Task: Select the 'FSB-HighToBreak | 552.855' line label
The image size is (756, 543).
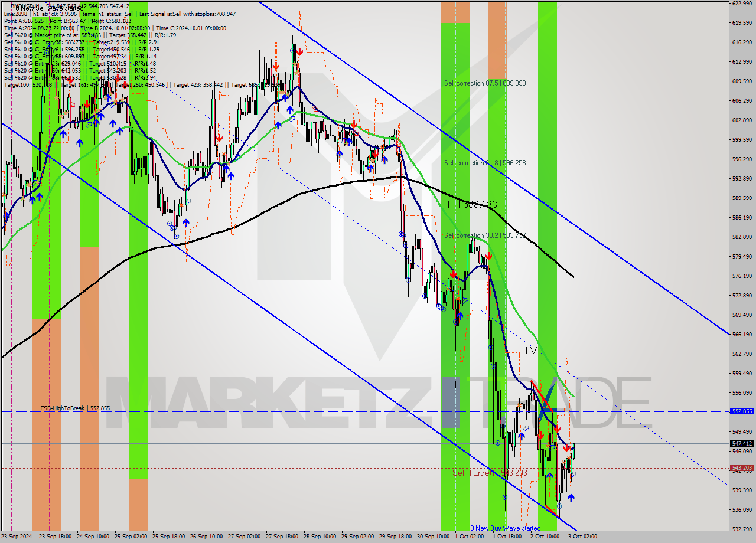Action: (x=75, y=408)
